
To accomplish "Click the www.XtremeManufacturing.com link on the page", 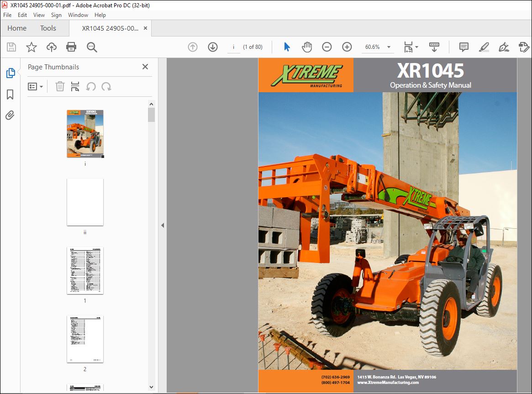I will coord(388,383).
